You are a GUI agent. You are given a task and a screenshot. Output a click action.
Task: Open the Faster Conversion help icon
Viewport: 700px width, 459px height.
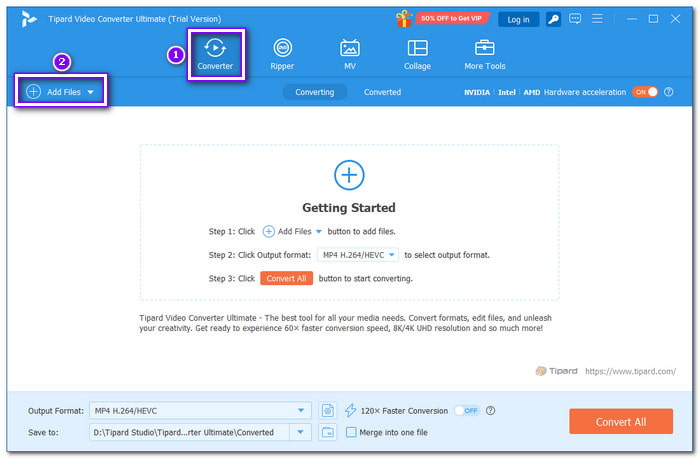(x=490, y=410)
